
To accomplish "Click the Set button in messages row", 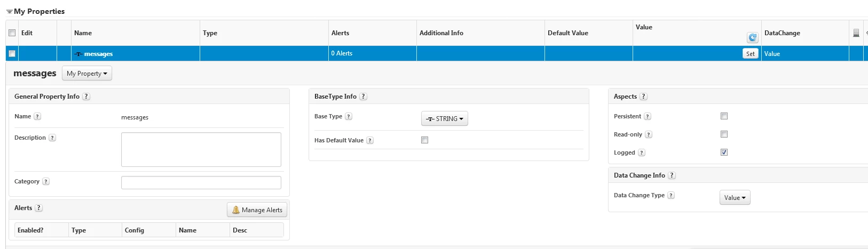I will click(751, 53).
